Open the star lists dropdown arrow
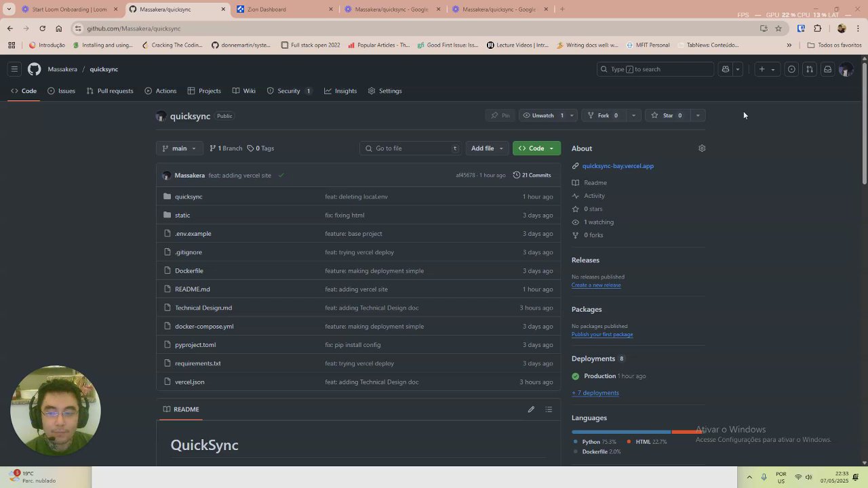 [697, 116]
